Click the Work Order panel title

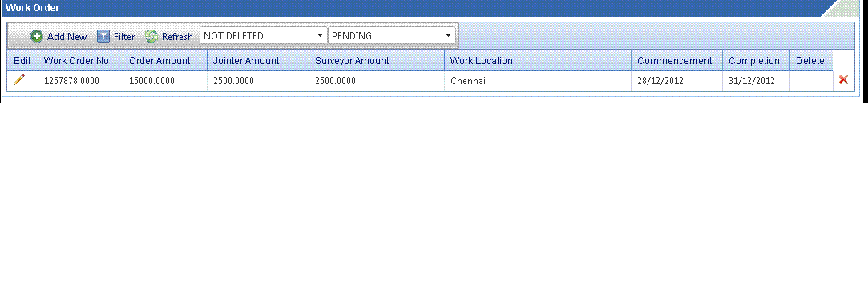33,8
